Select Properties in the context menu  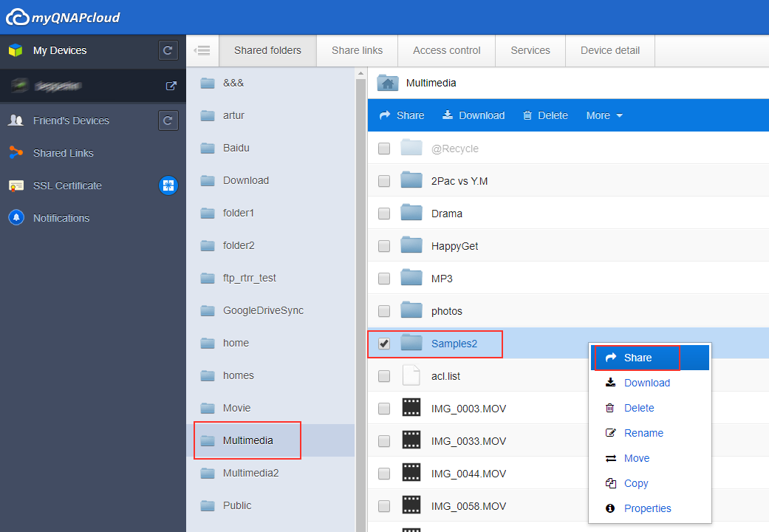647,508
